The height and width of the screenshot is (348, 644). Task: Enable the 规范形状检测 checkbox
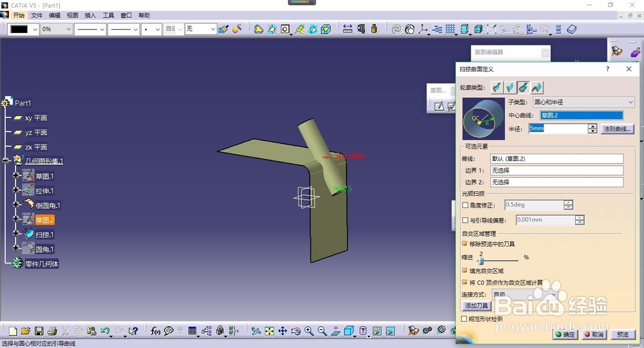point(464,319)
